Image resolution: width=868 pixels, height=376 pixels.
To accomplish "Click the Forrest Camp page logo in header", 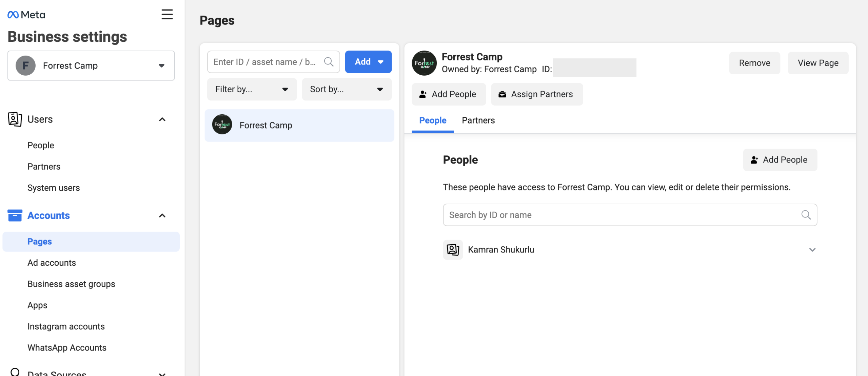I will point(424,63).
